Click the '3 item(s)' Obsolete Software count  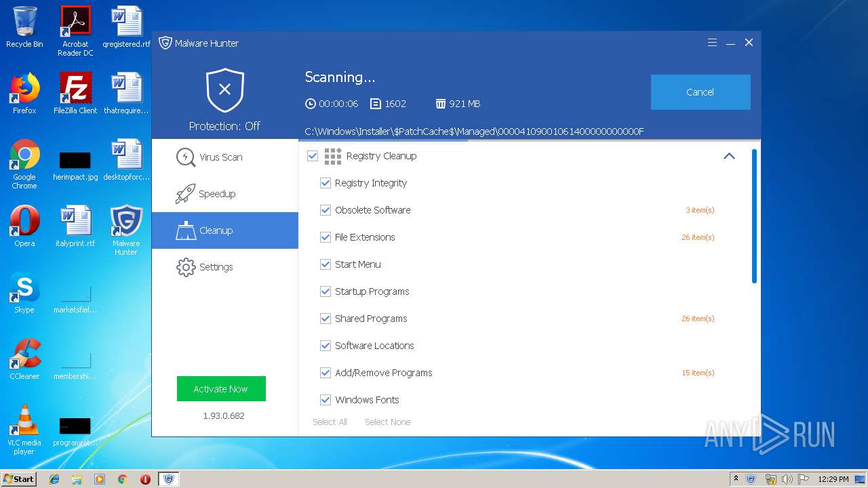pos(700,210)
